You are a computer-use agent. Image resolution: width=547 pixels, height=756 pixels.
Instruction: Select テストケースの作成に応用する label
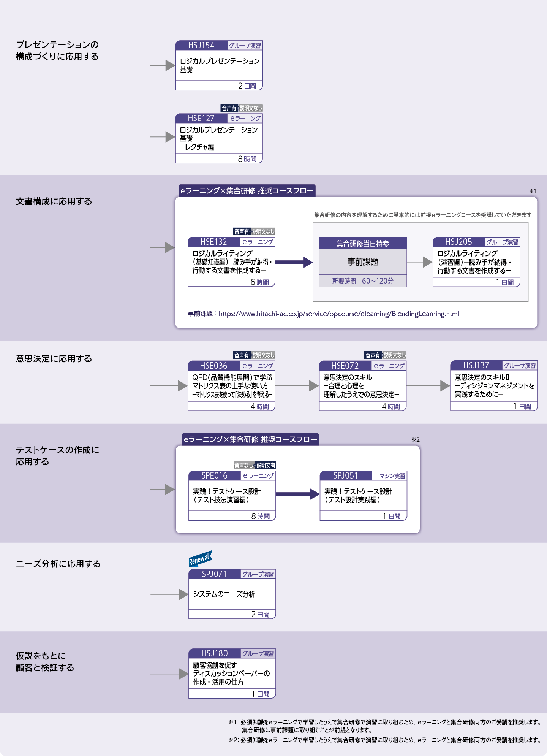[x=57, y=456]
